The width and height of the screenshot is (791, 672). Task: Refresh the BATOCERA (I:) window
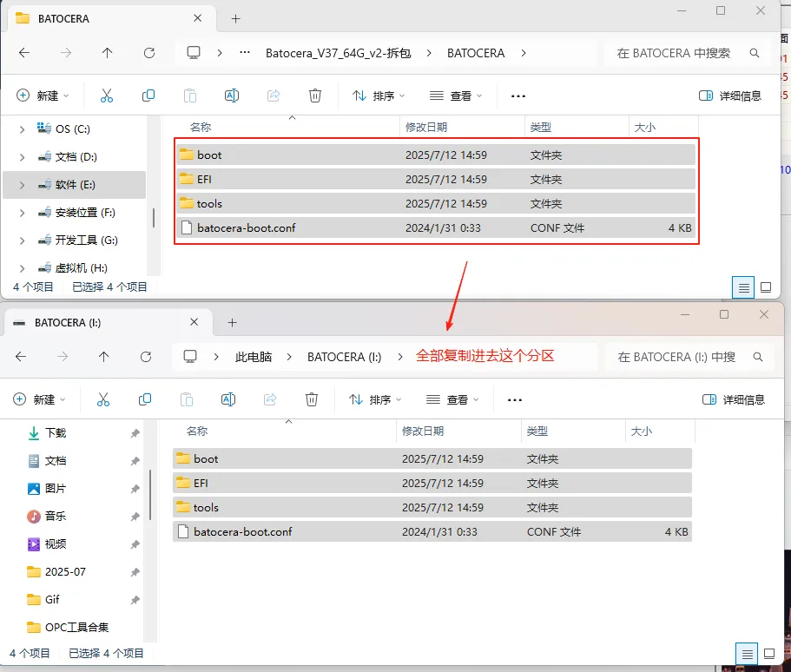[x=146, y=357]
